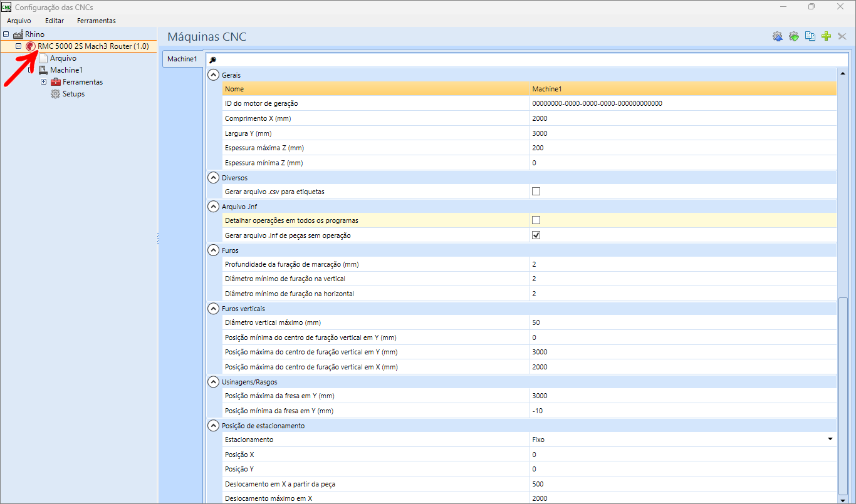
Task: Click the Comprimento X value 2000
Action: click(x=683, y=118)
